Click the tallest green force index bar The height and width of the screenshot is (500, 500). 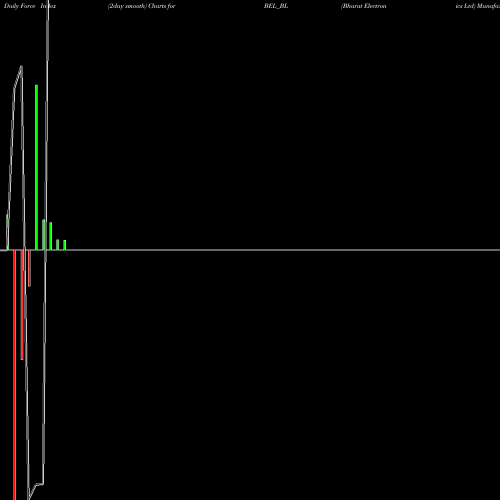(x=36, y=167)
